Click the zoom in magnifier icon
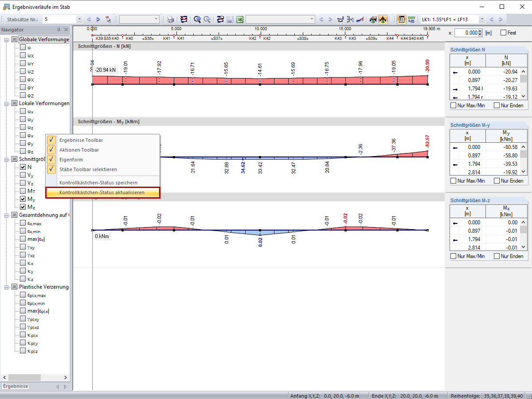The height and width of the screenshot is (399, 532). tap(197, 20)
